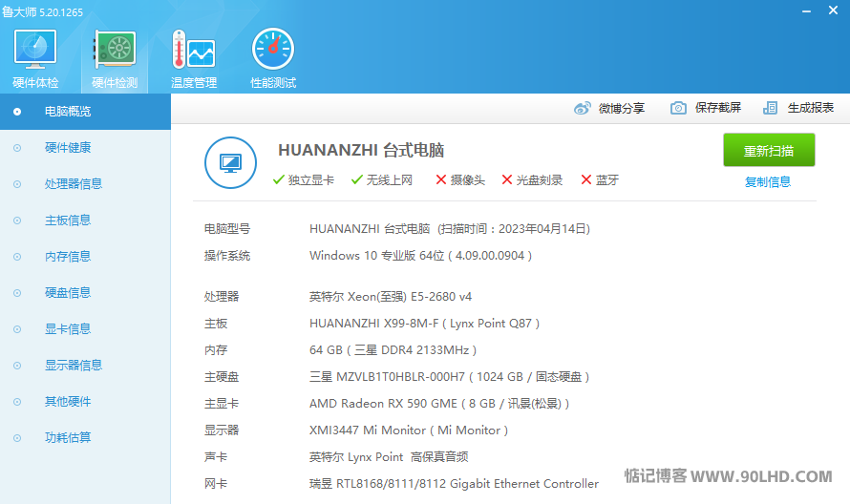
Task: Click the 网卡 row label
Action: (x=216, y=483)
